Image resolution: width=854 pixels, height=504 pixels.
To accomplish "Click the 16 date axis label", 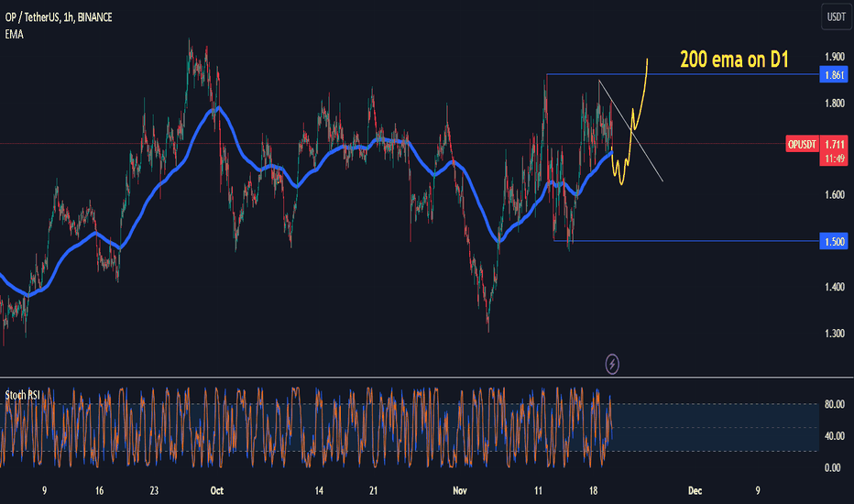I will point(99,490).
